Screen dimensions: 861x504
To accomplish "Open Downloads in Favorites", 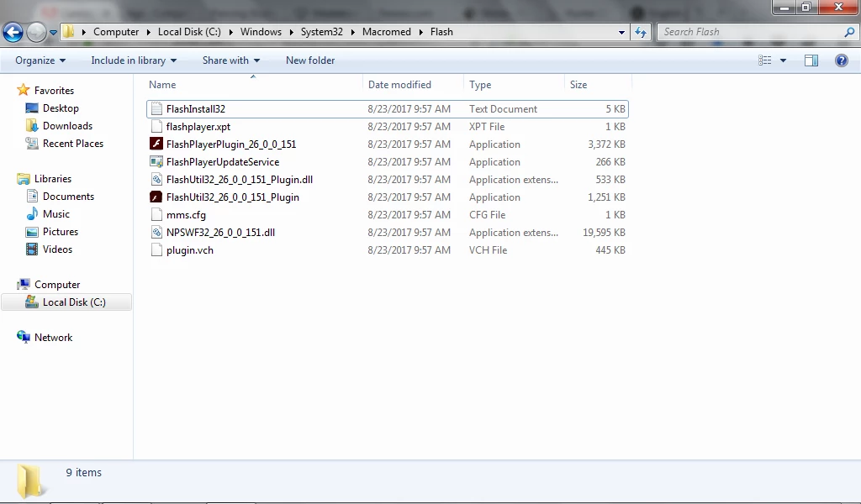I will pyautogui.click(x=67, y=126).
